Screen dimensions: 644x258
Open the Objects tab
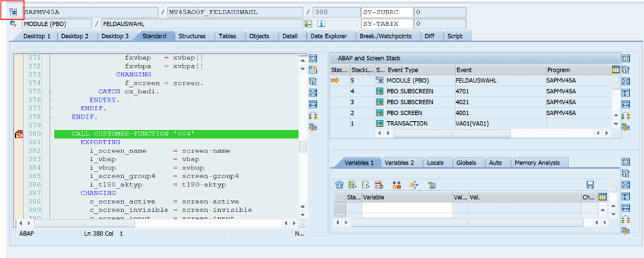[259, 36]
